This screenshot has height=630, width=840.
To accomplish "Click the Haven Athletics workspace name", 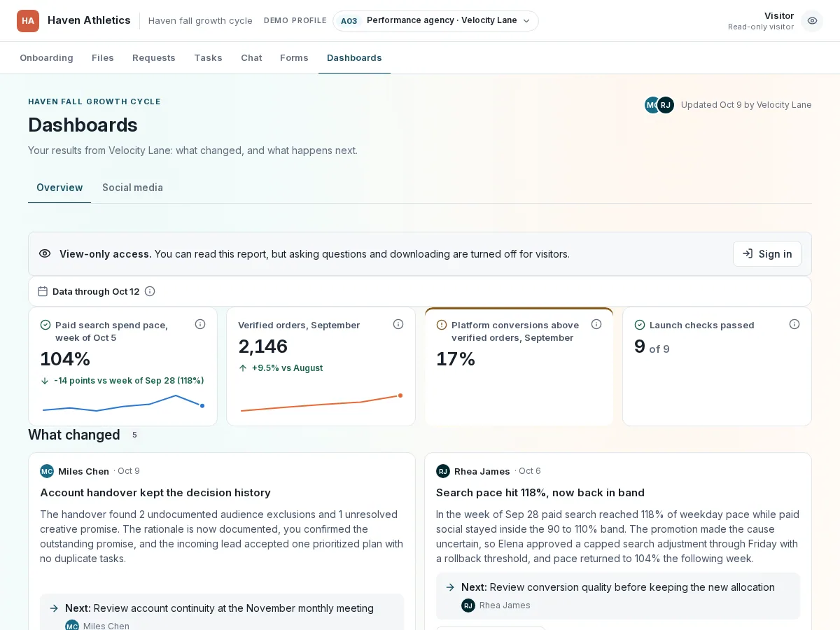I will 89,20.
